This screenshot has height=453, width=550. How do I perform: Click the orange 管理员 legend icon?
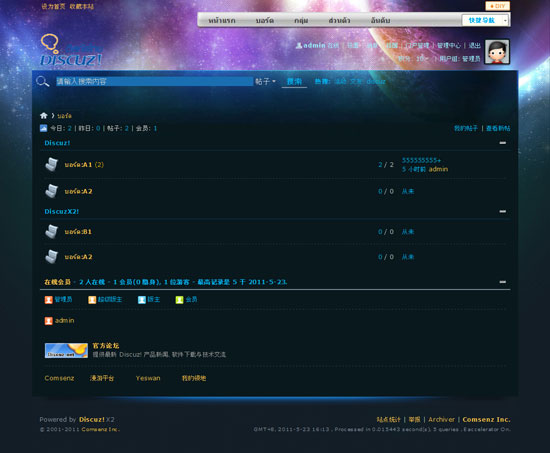(x=48, y=300)
